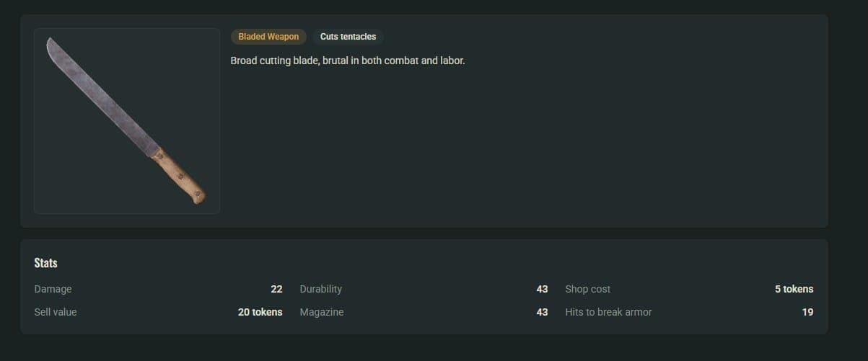
Task: Click the Stats section heading
Action: (x=45, y=263)
